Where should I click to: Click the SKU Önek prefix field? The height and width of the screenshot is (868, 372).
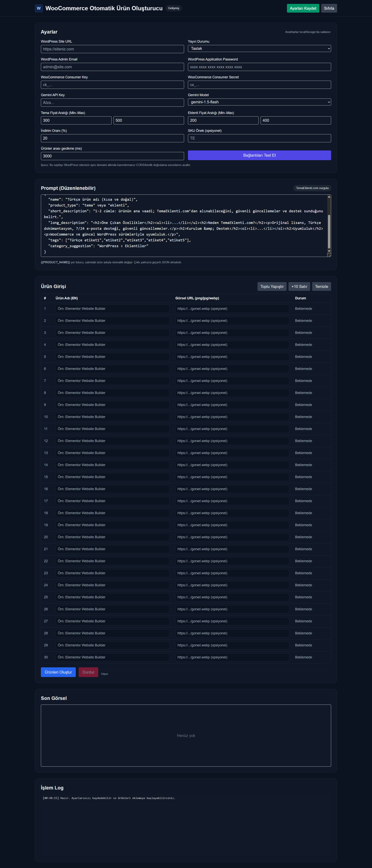coord(259,138)
